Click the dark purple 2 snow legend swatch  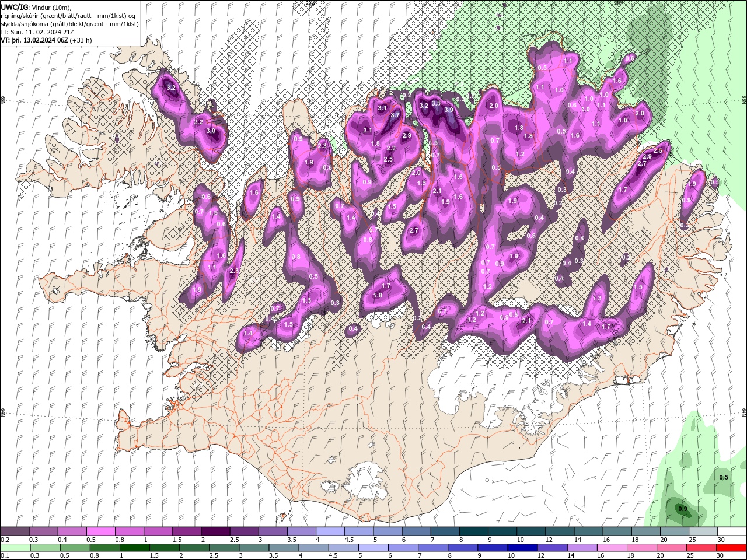click(x=215, y=531)
